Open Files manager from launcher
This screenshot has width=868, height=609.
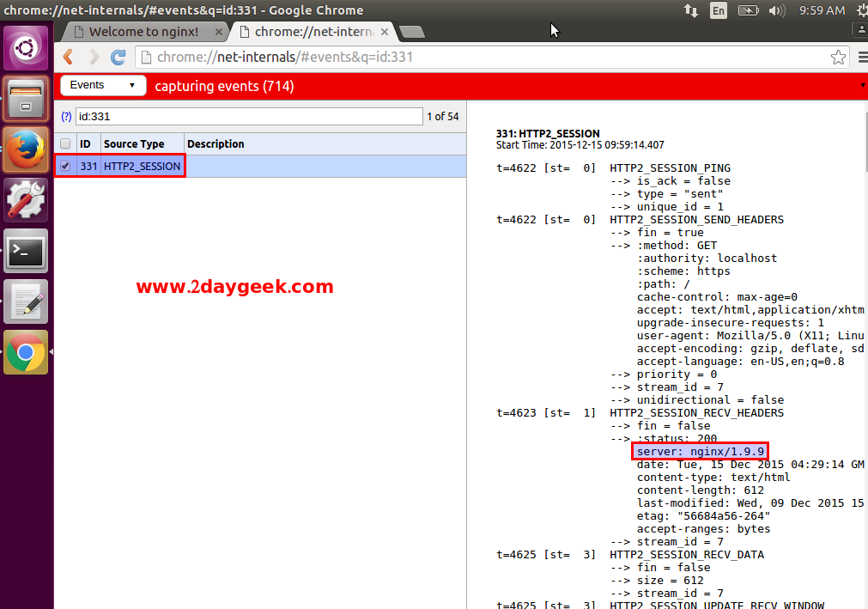pyautogui.click(x=26, y=100)
